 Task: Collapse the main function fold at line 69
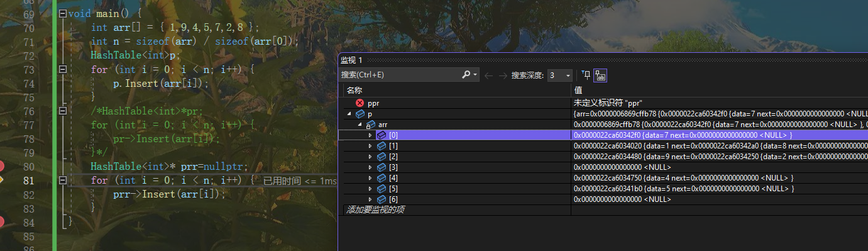point(62,14)
